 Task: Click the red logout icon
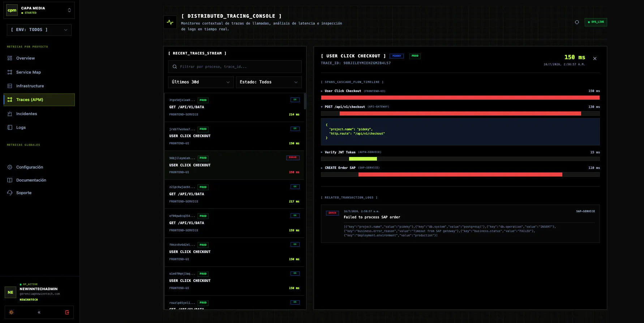[67, 313]
